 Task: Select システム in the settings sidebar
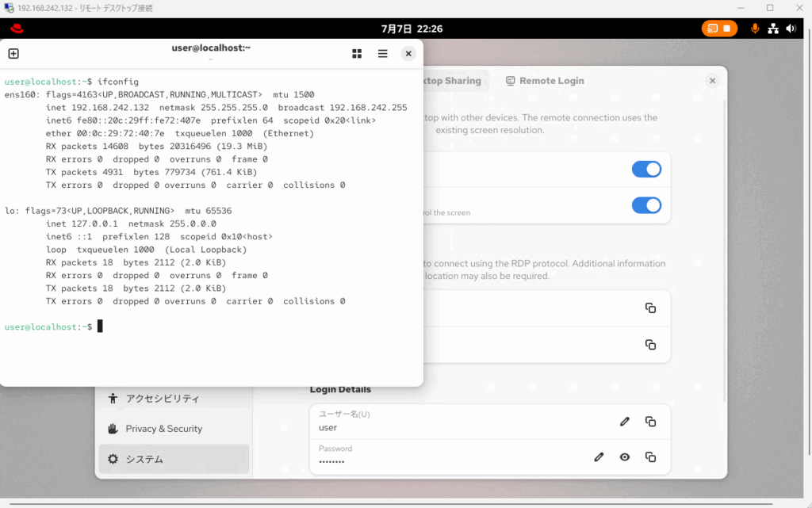(144, 459)
